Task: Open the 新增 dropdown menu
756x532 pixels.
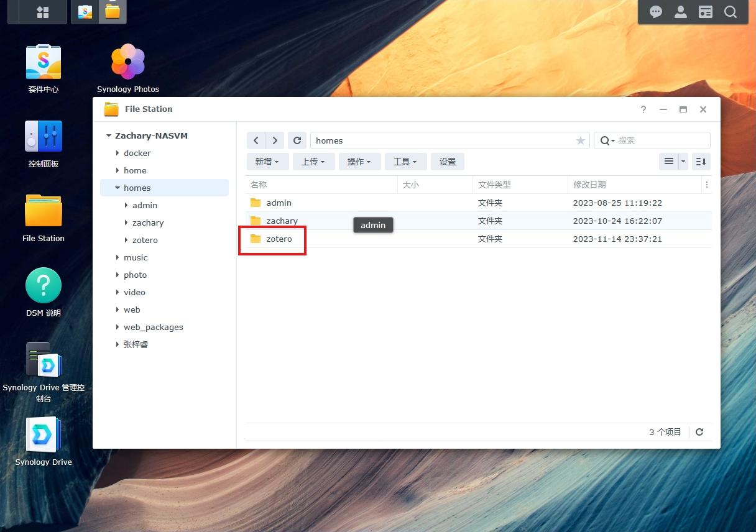Action: point(267,162)
